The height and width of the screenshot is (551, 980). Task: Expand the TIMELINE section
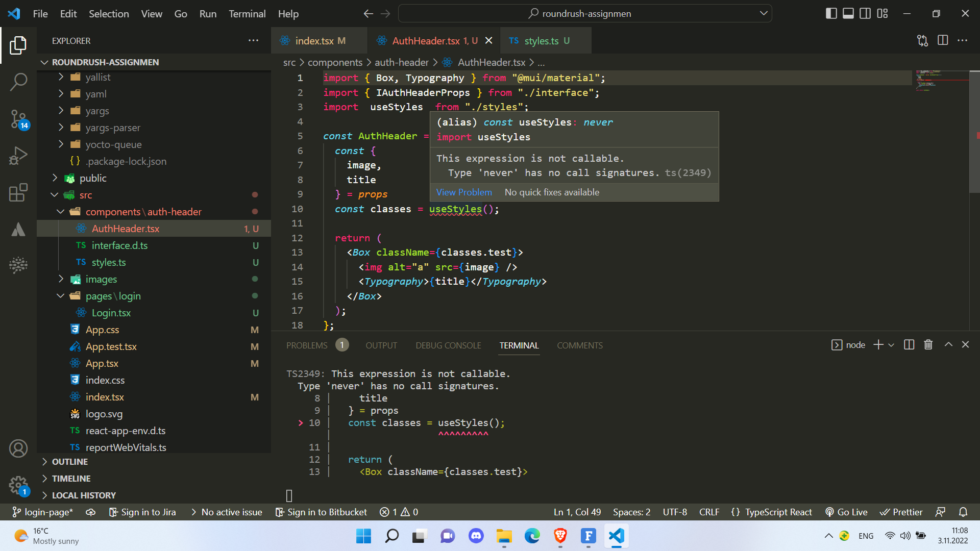click(x=154, y=479)
